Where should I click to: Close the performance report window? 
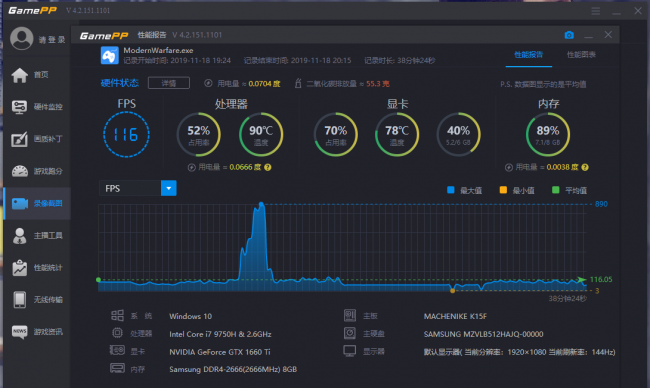coord(608,35)
